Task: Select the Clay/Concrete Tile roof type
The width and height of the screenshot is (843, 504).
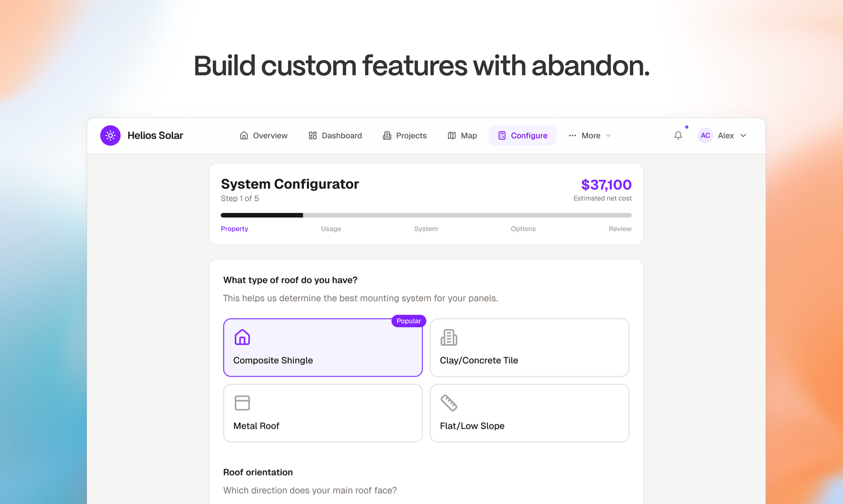Action: tap(529, 347)
